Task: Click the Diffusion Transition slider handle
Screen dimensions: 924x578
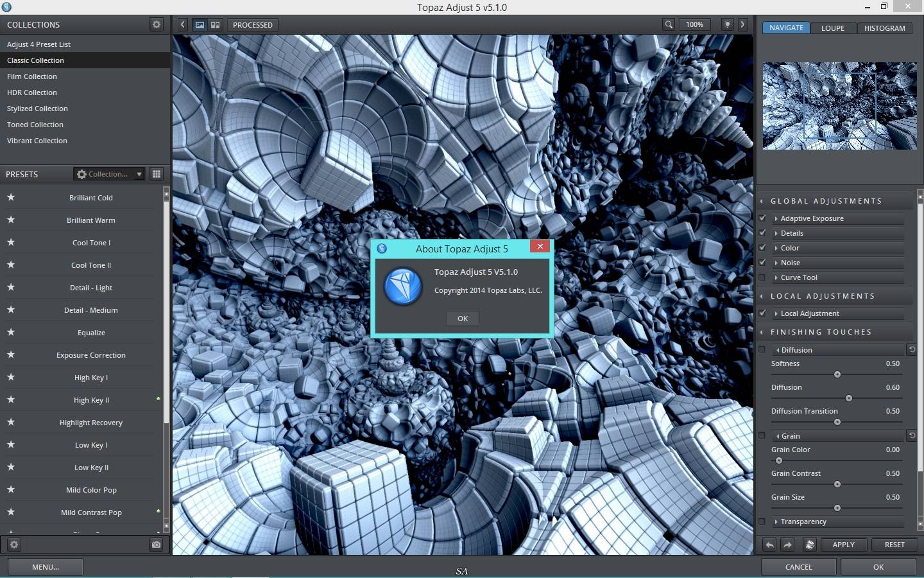Action: [837, 422]
